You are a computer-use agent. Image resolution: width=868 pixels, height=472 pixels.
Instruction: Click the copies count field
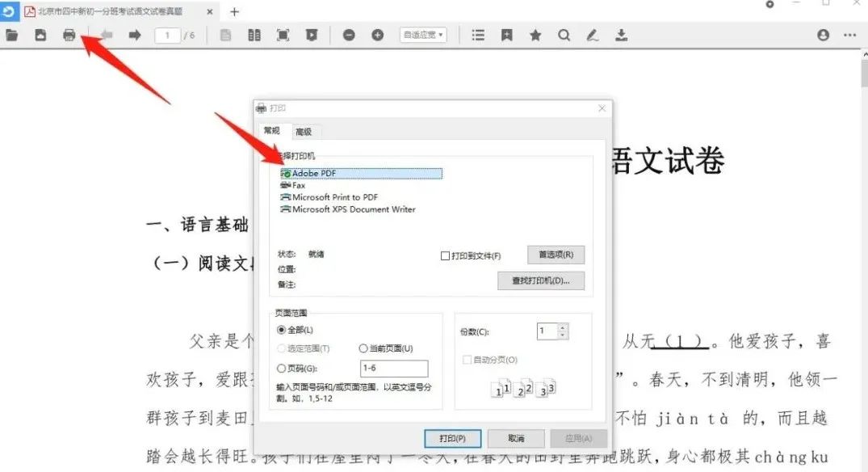[547, 331]
